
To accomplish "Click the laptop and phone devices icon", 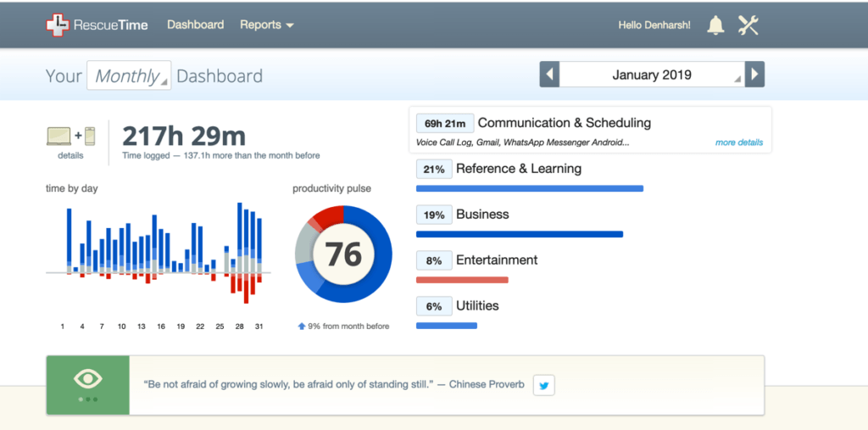I will [x=70, y=136].
